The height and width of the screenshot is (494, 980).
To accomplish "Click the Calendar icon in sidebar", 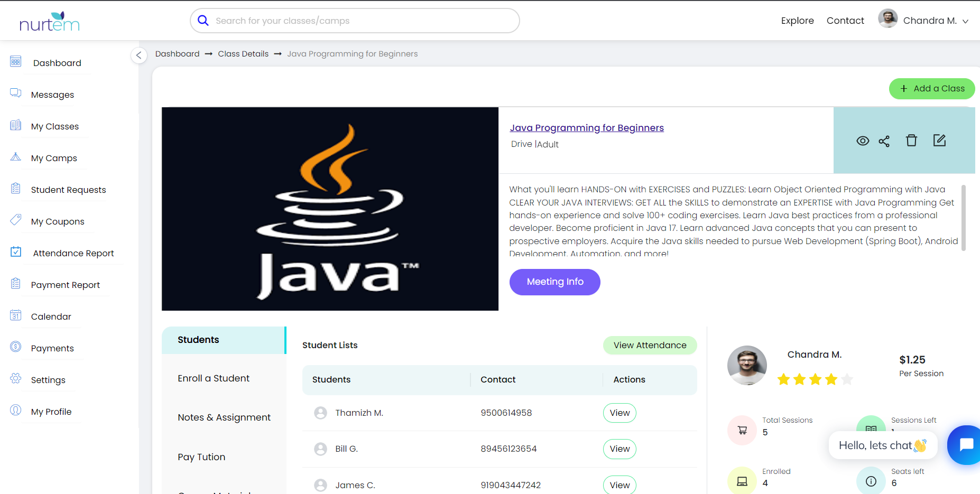I will (x=16, y=315).
